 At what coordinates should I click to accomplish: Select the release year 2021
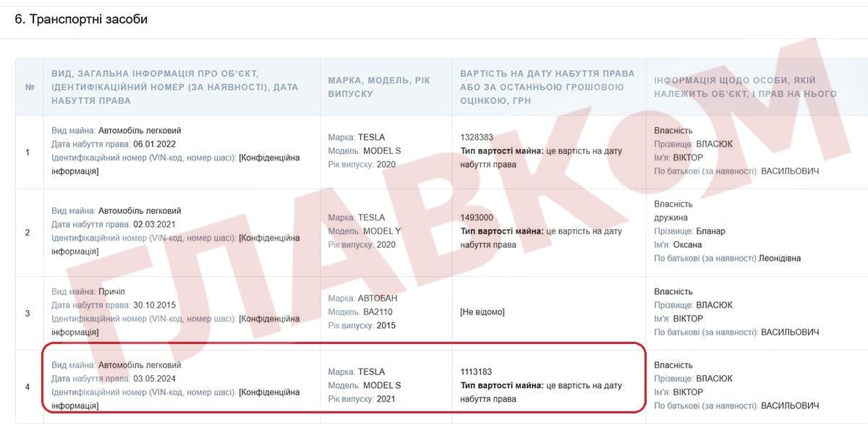386,399
